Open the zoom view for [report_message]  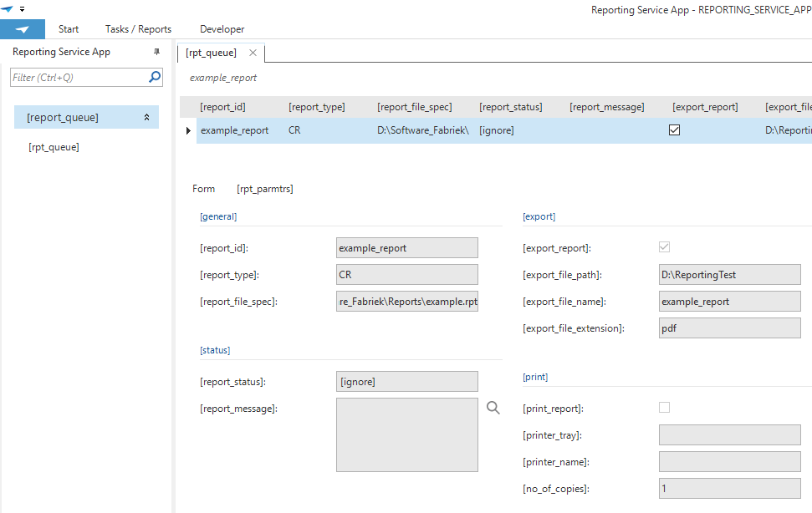coord(493,407)
